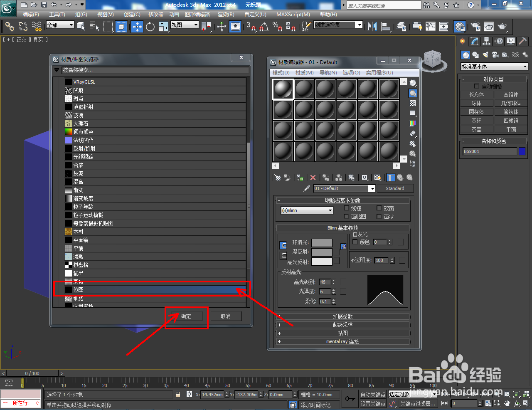Enable 自动栅格 auto grid checkbox
The width and height of the screenshot is (532, 410).
(476, 86)
